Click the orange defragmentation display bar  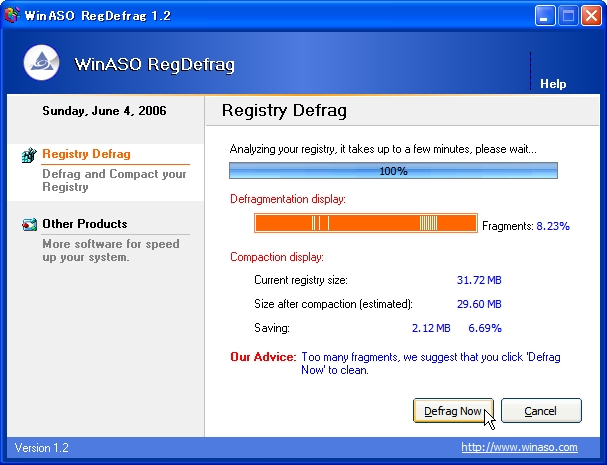[366, 223]
